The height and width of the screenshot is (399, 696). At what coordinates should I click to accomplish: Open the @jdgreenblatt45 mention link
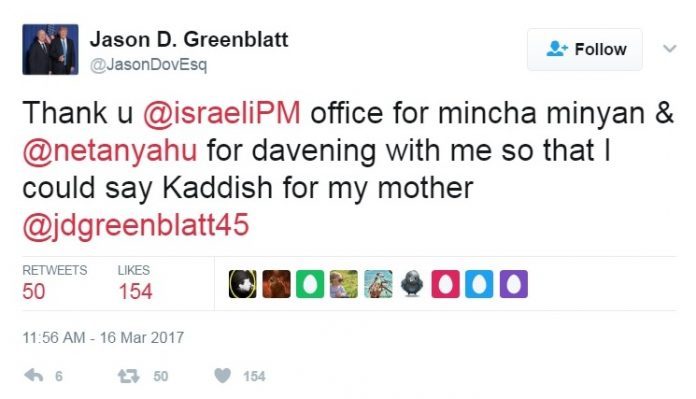[135, 225]
